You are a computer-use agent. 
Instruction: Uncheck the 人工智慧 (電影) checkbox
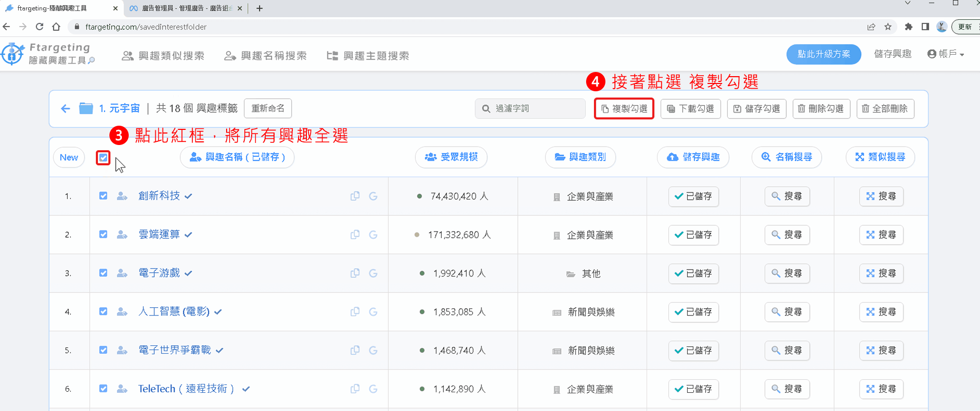(x=103, y=312)
